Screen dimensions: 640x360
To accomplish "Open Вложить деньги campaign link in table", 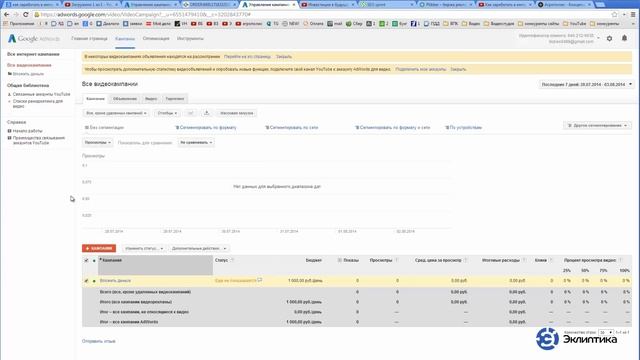I will (x=115, y=281).
